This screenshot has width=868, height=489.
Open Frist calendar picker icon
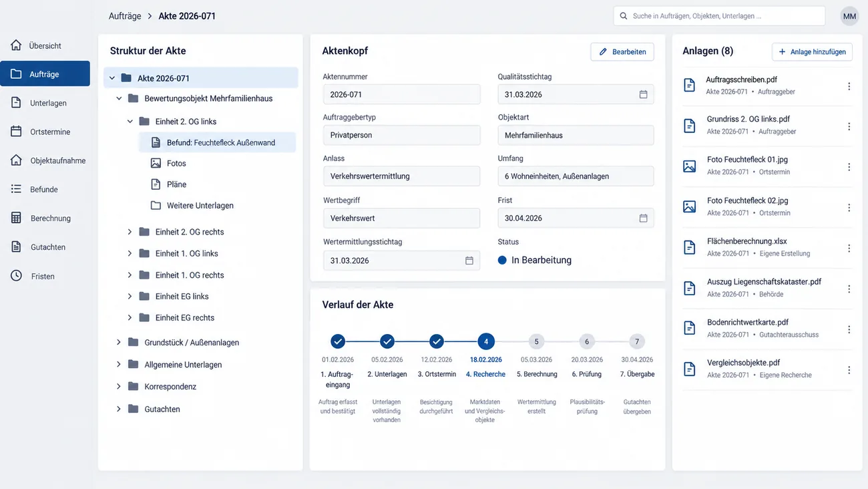point(643,218)
